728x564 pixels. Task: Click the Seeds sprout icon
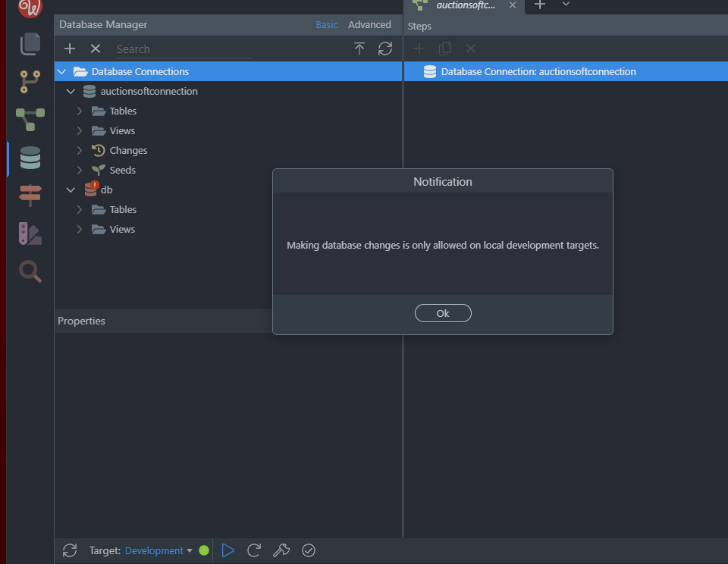99,170
